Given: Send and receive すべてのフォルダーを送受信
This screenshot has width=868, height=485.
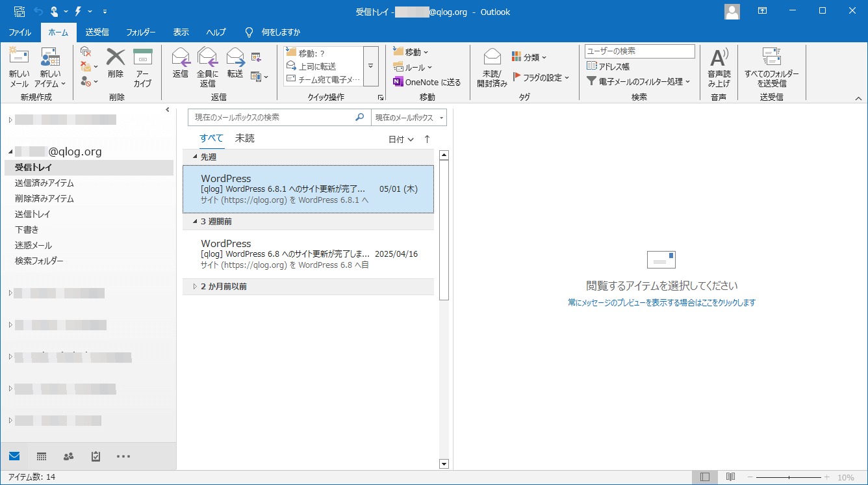Looking at the screenshot, I should pyautogui.click(x=772, y=68).
